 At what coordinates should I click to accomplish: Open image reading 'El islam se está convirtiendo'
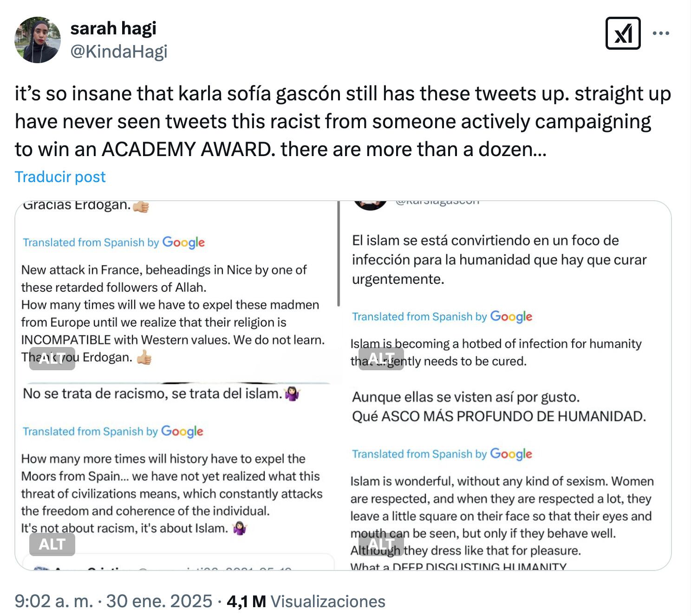(x=499, y=260)
